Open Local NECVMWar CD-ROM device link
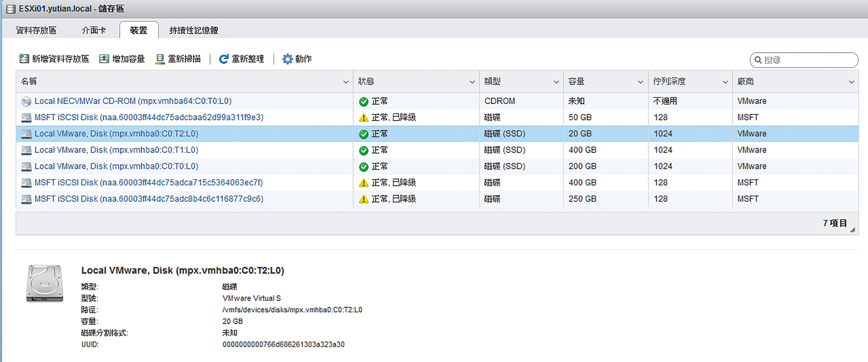The image size is (868, 362). (133, 101)
